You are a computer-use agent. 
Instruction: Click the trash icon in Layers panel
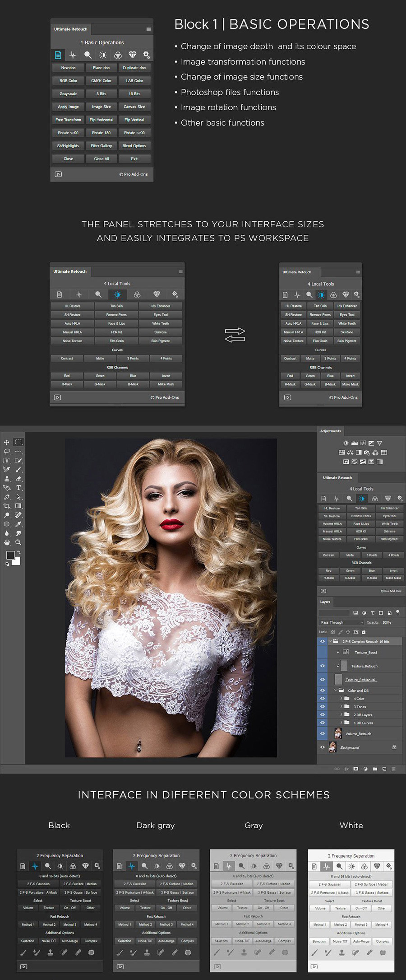(x=393, y=769)
